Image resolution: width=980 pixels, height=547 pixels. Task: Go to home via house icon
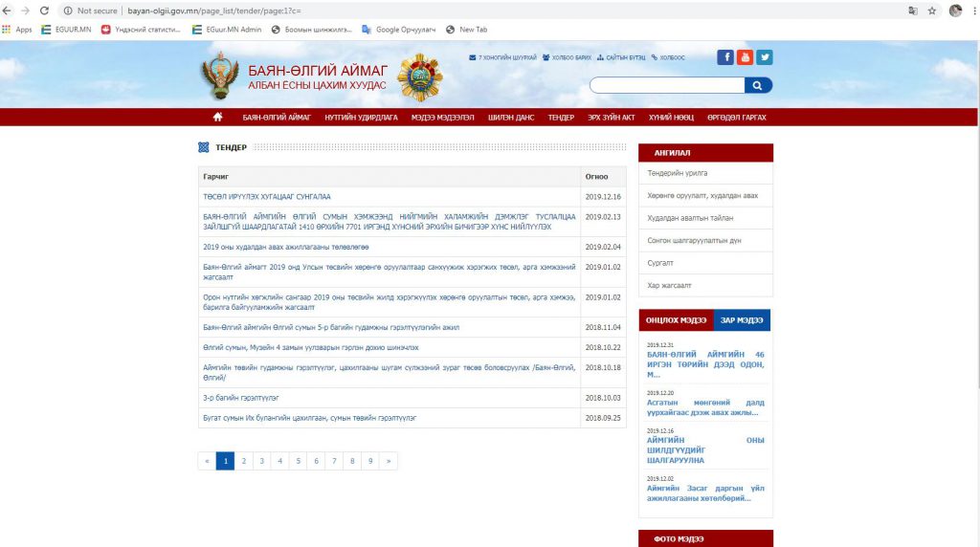click(x=218, y=117)
